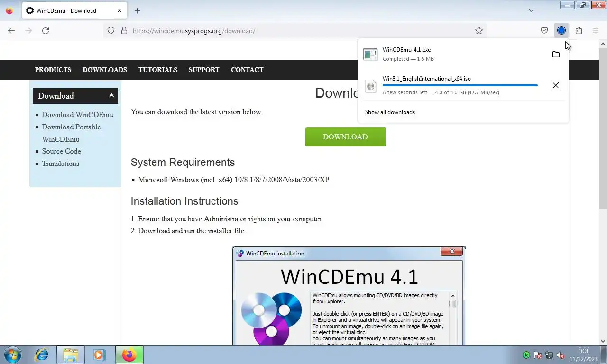Show WinCDEmu-4.1.exe in folder
This screenshot has width=607, height=364.
tap(556, 55)
